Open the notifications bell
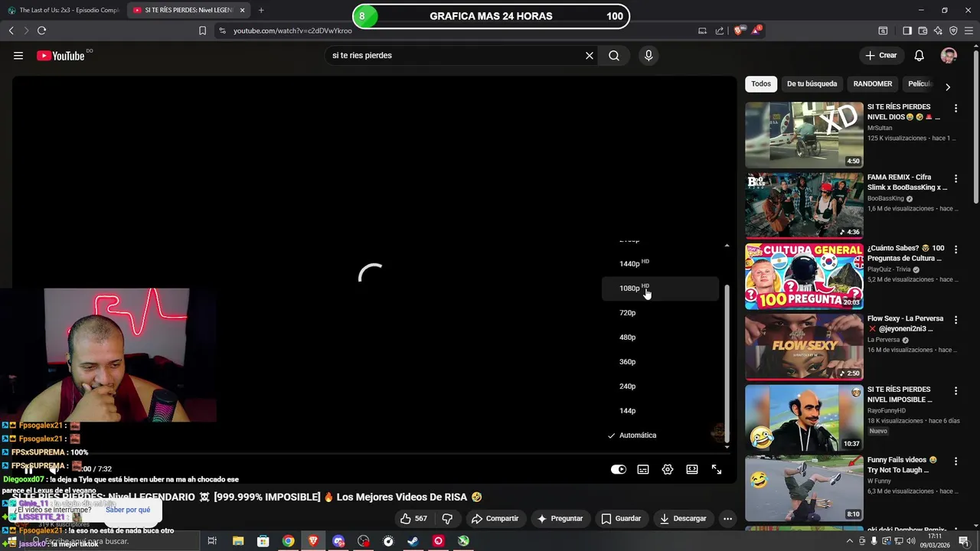 tap(920, 55)
